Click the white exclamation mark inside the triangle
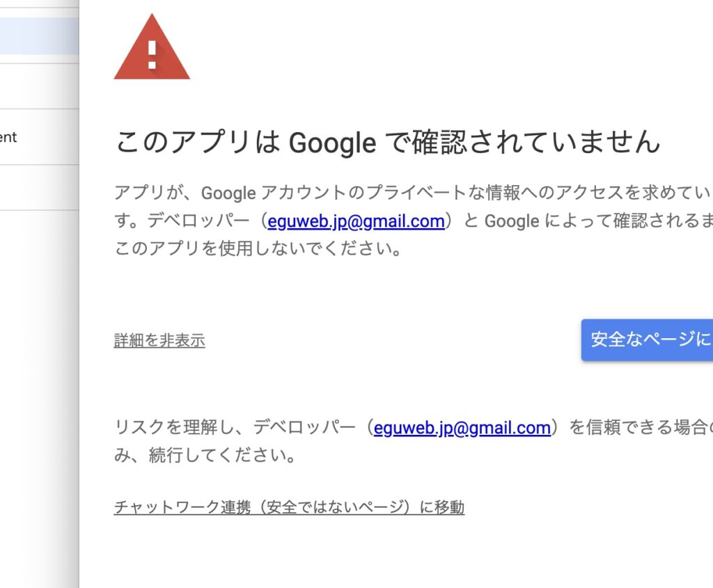Screen dimensions: 713x588 [152, 54]
